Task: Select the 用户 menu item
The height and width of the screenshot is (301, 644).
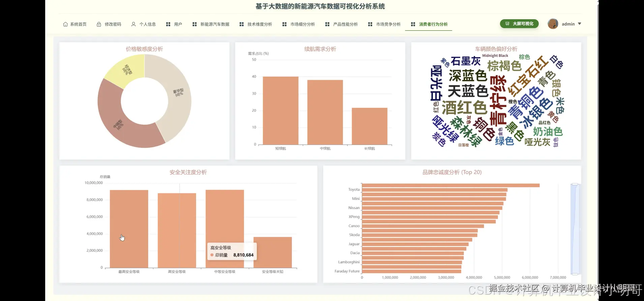Action: coord(174,24)
